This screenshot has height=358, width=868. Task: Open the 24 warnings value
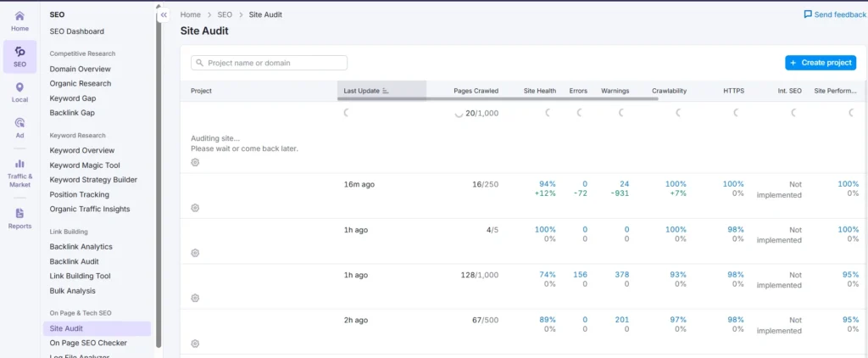click(625, 184)
